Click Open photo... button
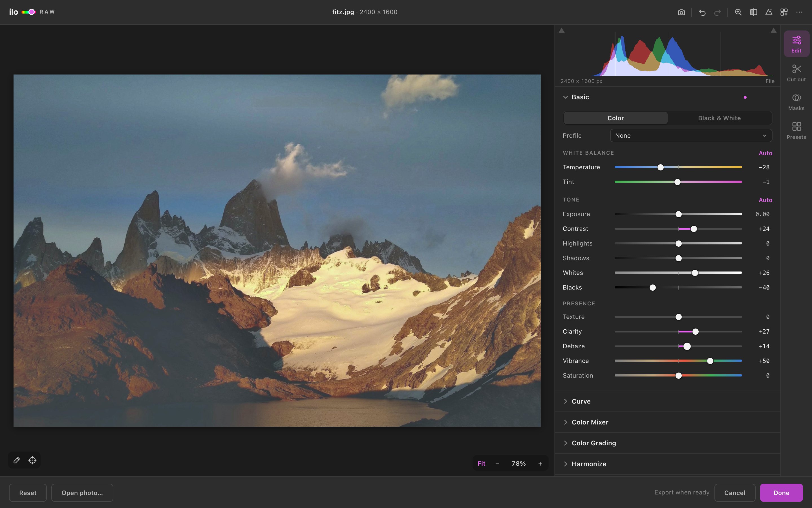The width and height of the screenshot is (812, 508). coord(82,493)
